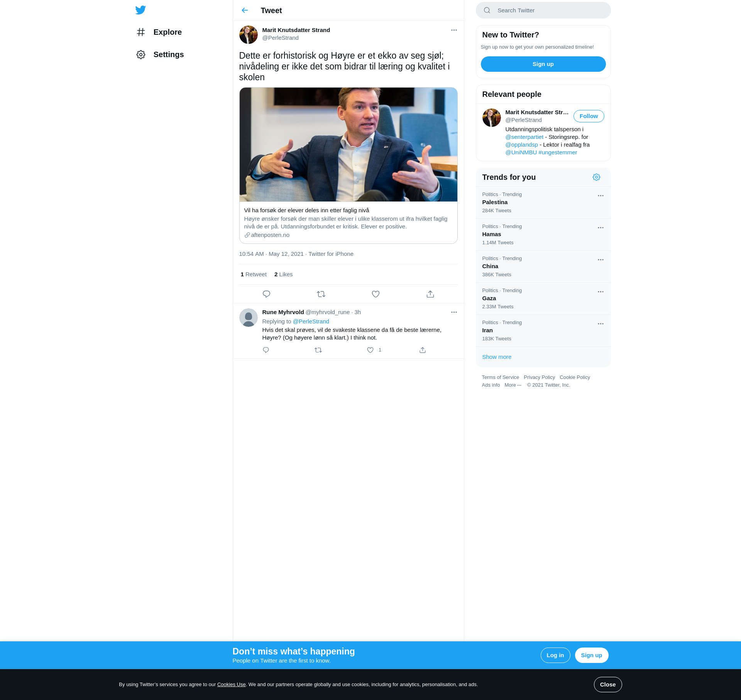Open Twitter for iPhone source link
The height and width of the screenshot is (700, 741).
coord(331,254)
